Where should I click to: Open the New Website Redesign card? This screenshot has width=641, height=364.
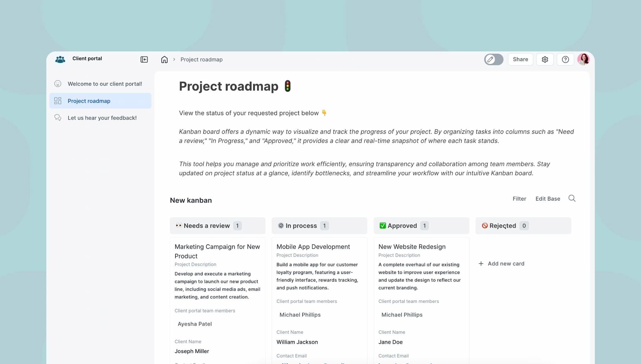(412, 247)
